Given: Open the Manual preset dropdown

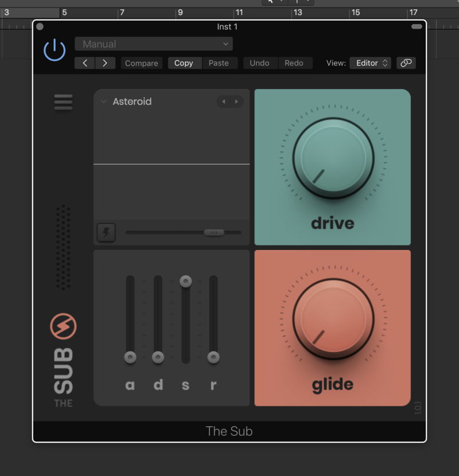Looking at the screenshot, I should tap(154, 44).
